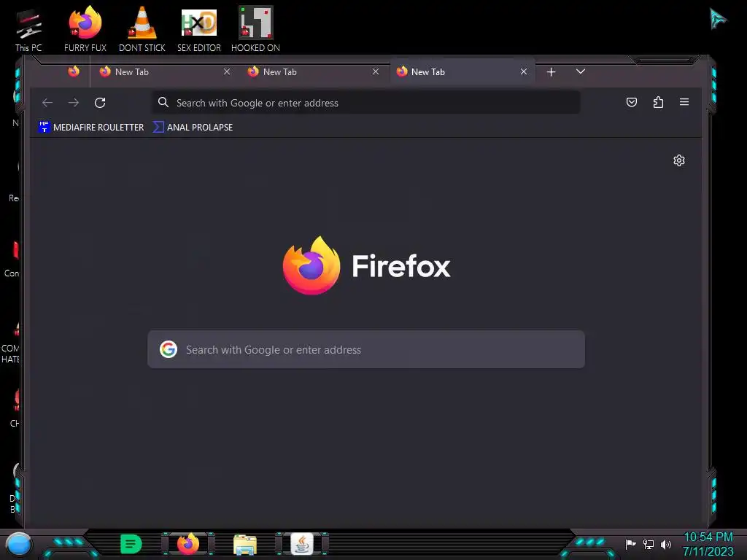Open the This PC desktop icon
The width and height of the screenshot is (747, 560).
click(x=28, y=30)
